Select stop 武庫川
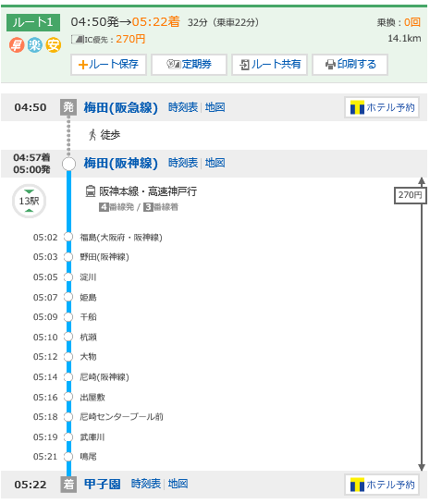The height and width of the screenshot is (504, 430). pos(92,437)
